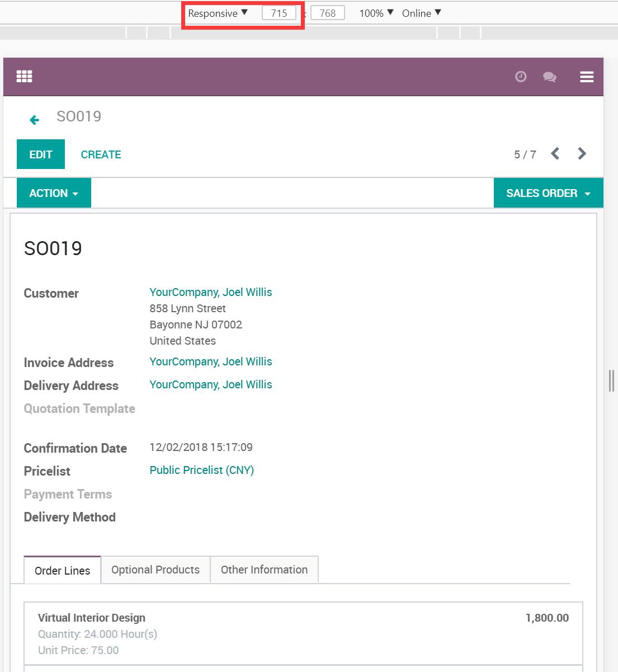
Task: Click the viewport width field showing 715
Action: (x=279, y=13)
